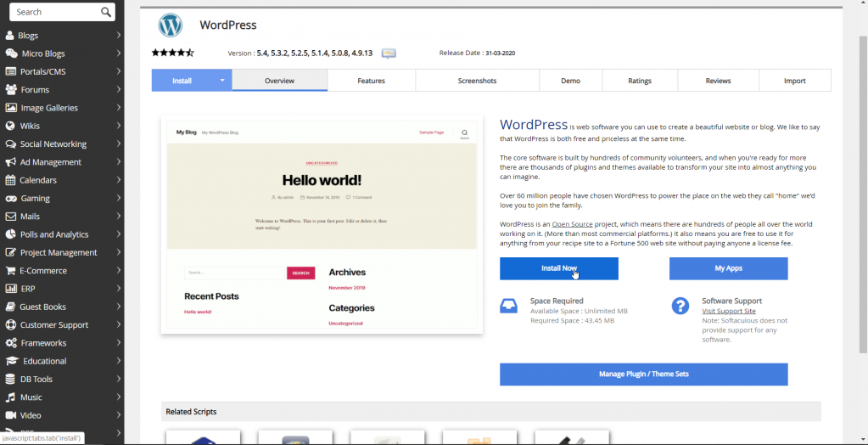
Task: Click the Calendars icon in sidebar
Action: click(10, 180)
